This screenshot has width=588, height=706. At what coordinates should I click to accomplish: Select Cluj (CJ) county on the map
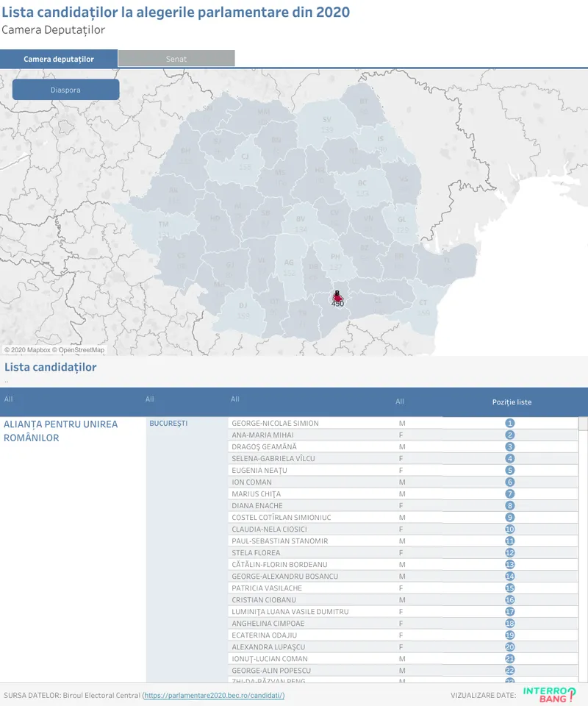pos(245,160)
